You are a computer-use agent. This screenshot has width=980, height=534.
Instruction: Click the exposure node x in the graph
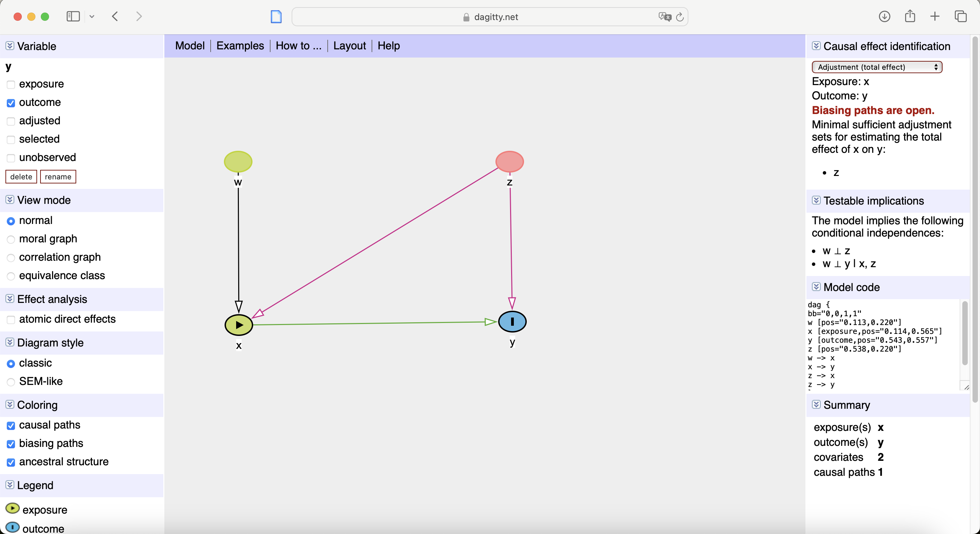click(239, 325)
